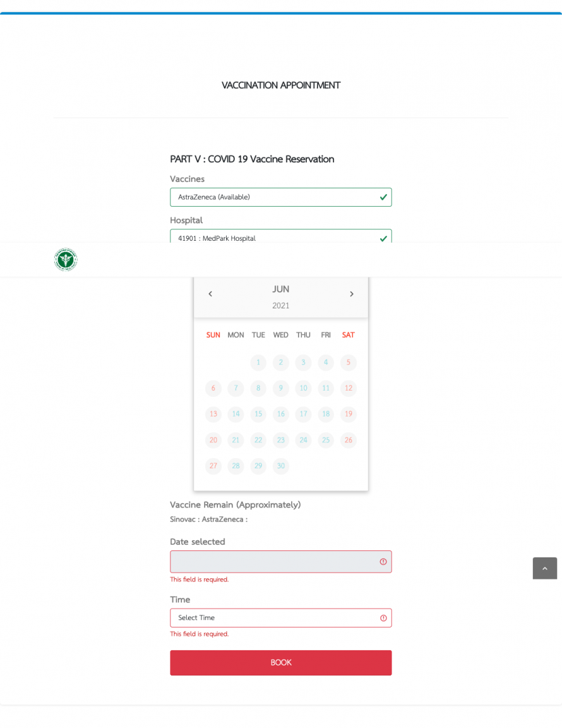The image size is (562, 728).
Task: Navigate to the previous month
Action: [210, 293]
